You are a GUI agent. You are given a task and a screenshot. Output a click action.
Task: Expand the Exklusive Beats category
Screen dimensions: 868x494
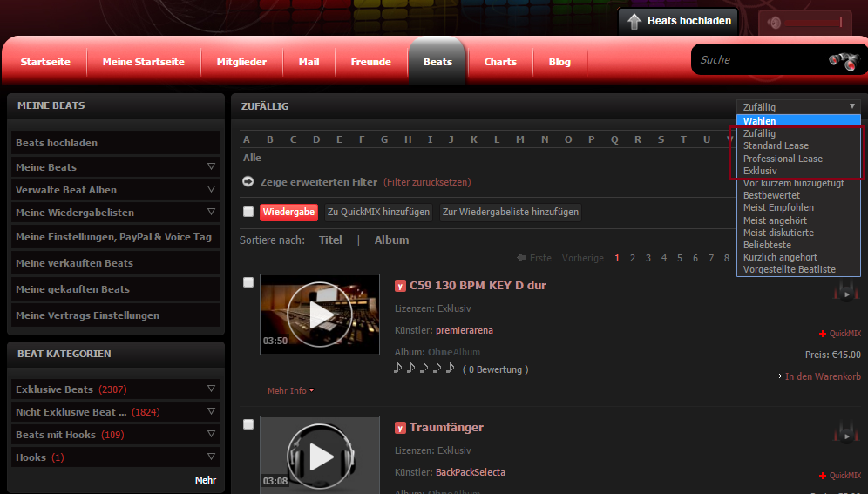click(x=211, y=389)
